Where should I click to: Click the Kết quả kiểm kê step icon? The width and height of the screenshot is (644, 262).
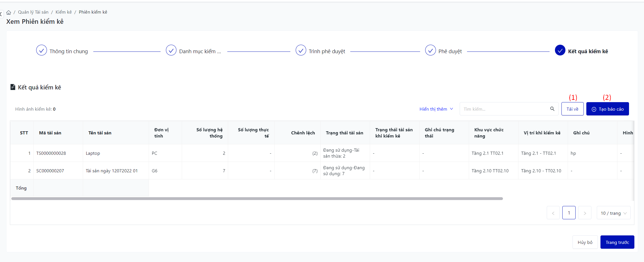click(560, 50)
